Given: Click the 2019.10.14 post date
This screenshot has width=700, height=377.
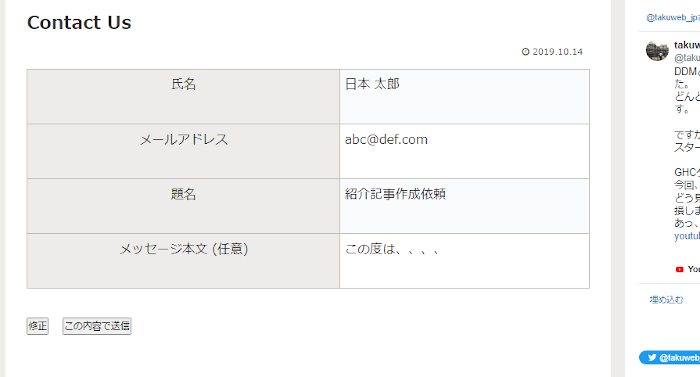Looking at the screenshot, I should coord(558,52).
